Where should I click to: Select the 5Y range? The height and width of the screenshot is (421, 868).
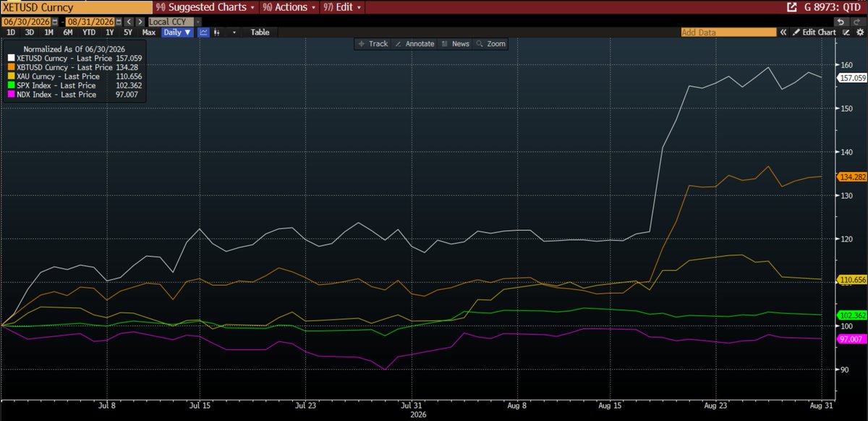[127, 33]
